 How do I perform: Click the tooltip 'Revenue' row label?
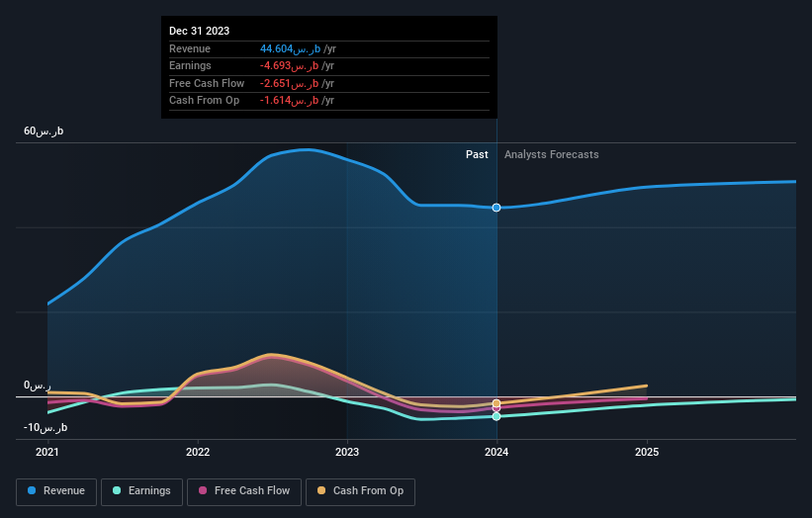point(190,48)
